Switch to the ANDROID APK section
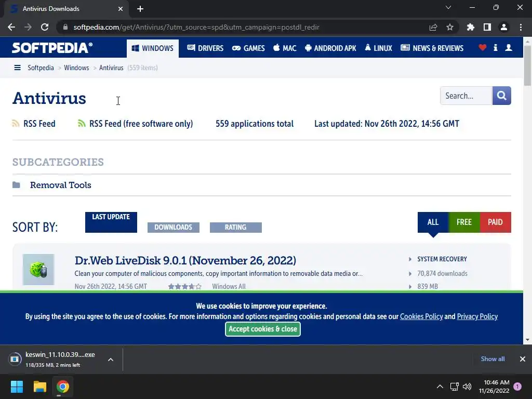Image resolution: width=532 pixels, height=399 pixels. tap(330, 48)
